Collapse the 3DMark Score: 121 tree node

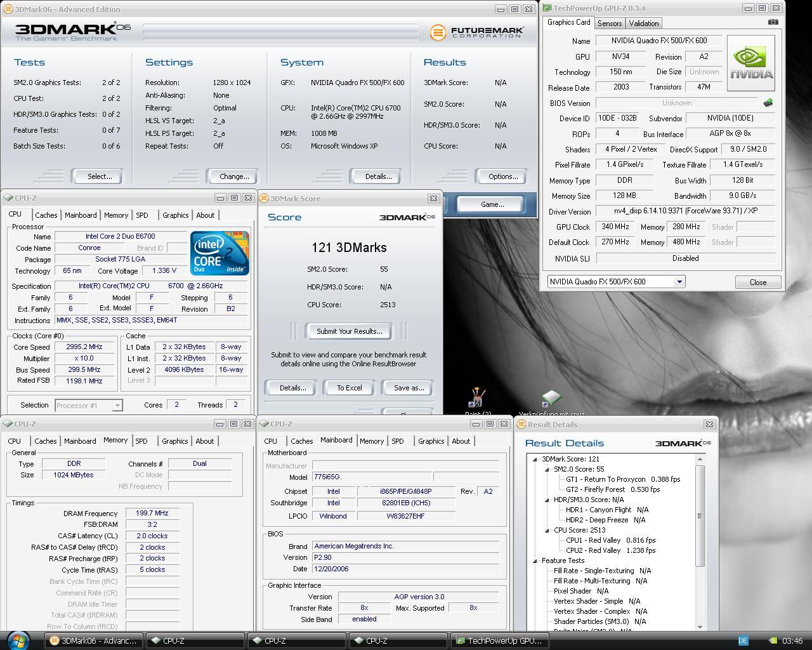535,459
